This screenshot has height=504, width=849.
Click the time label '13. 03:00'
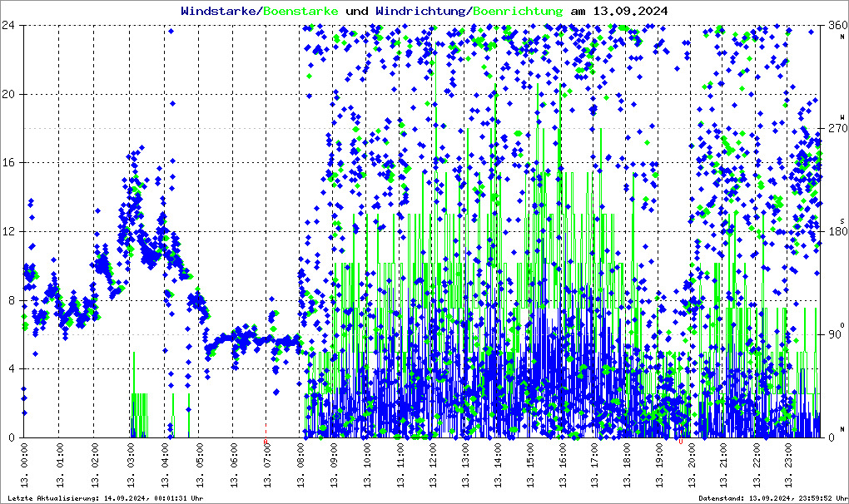coord(131,466)
